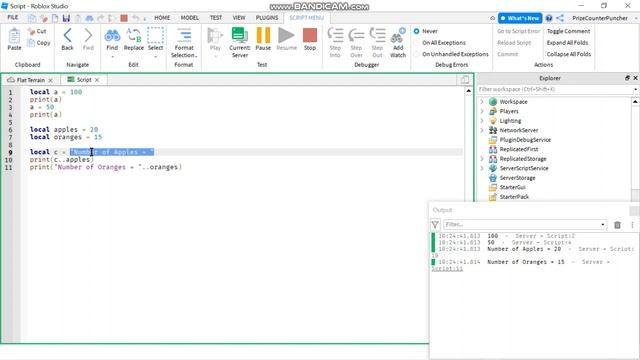Expand the Workspace tree node
640x360 pixels.
(482, 102)
